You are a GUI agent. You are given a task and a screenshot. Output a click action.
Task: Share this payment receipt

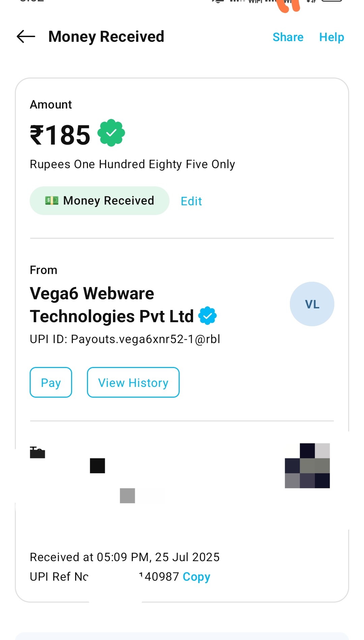click(x=288, y=37)
